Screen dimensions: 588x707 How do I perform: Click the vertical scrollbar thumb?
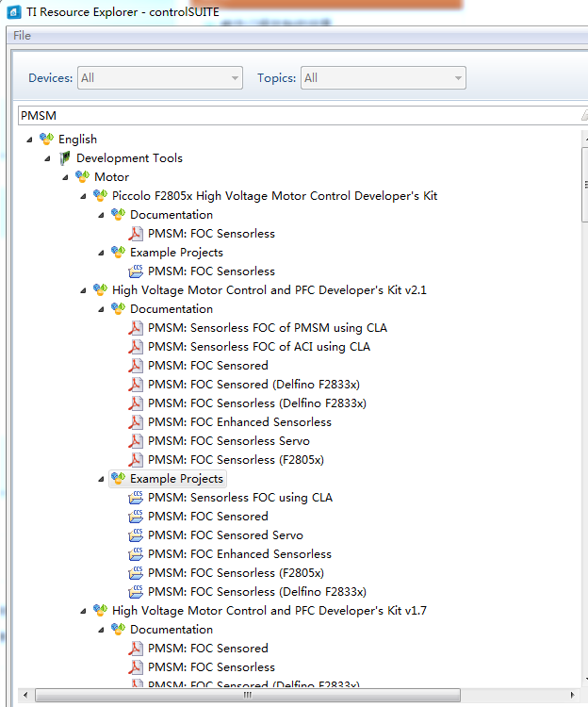pyautogui.click(x=585, y=185)
